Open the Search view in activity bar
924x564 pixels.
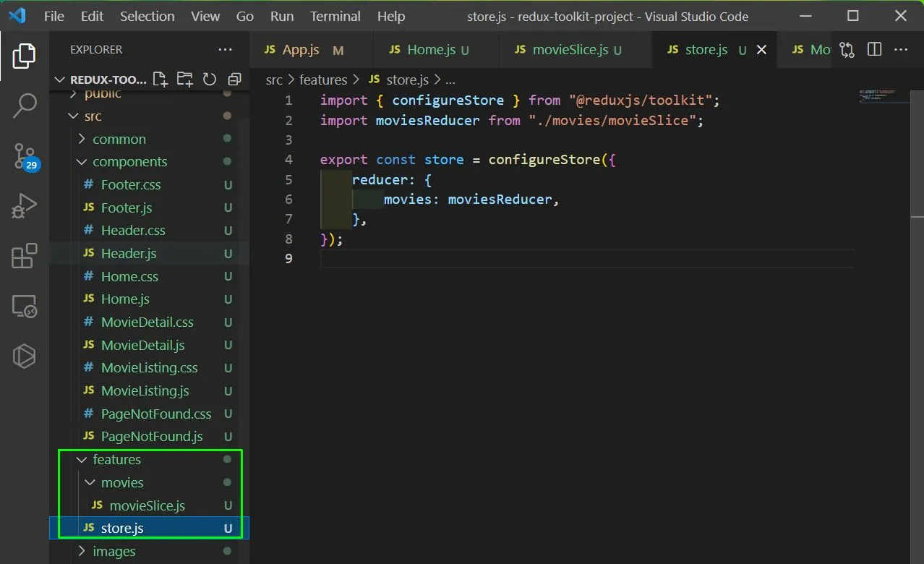tap(25, 106)
